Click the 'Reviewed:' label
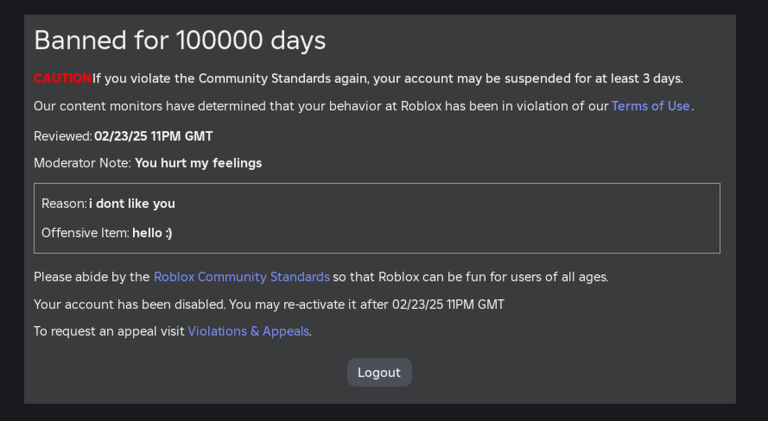 click(x=63, y=136)
